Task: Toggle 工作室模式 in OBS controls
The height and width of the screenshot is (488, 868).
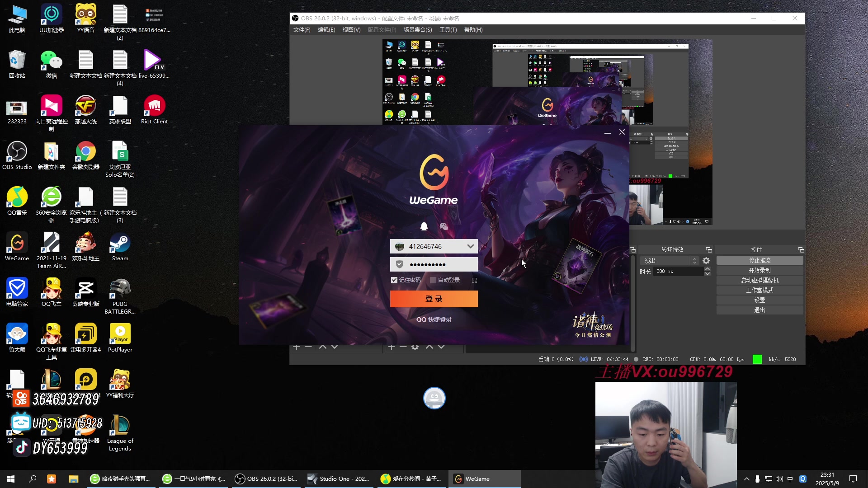Action: pyautogui.click(x=759, y=291)
